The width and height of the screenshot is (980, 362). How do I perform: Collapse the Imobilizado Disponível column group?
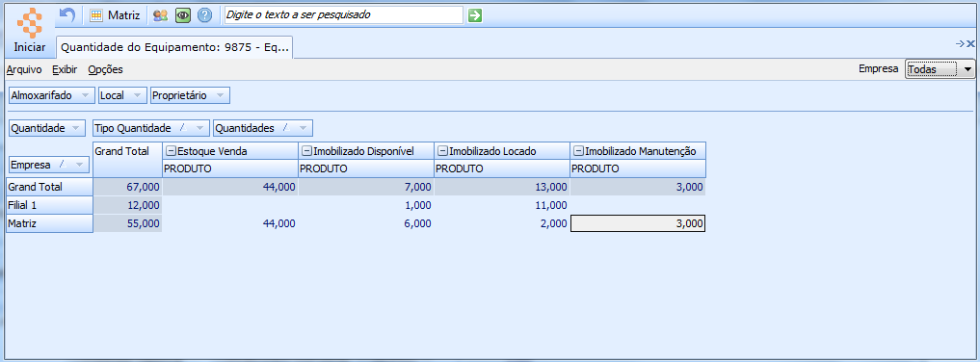306,151
